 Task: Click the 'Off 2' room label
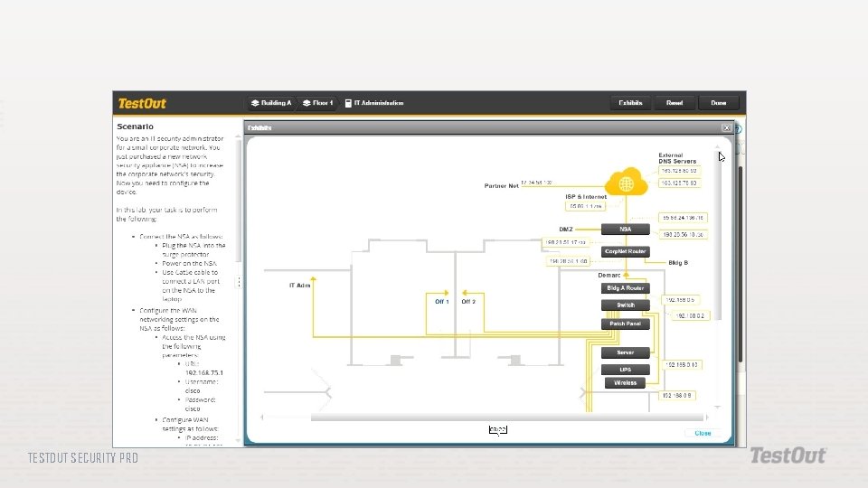pos(468,302)
